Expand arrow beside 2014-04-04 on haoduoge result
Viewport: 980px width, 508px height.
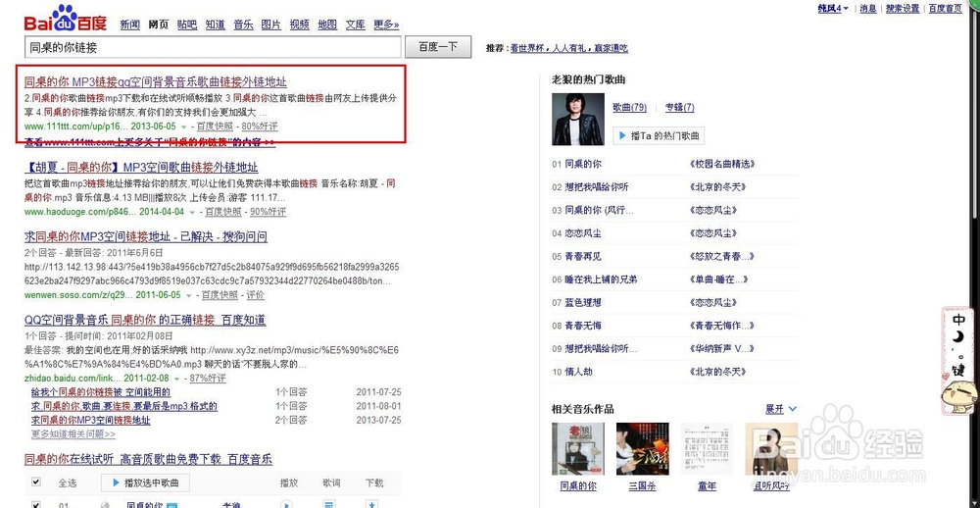[x=192, y=212]
